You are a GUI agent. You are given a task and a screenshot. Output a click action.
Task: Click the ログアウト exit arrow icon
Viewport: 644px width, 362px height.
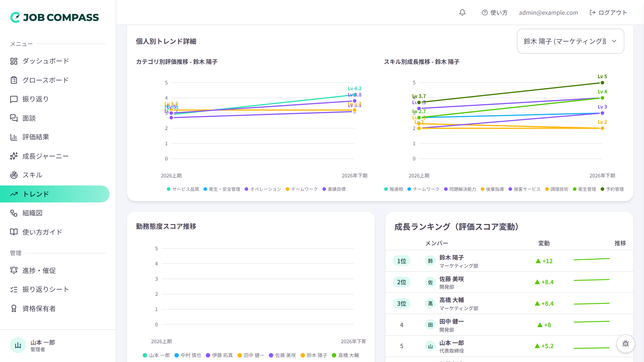592,13
